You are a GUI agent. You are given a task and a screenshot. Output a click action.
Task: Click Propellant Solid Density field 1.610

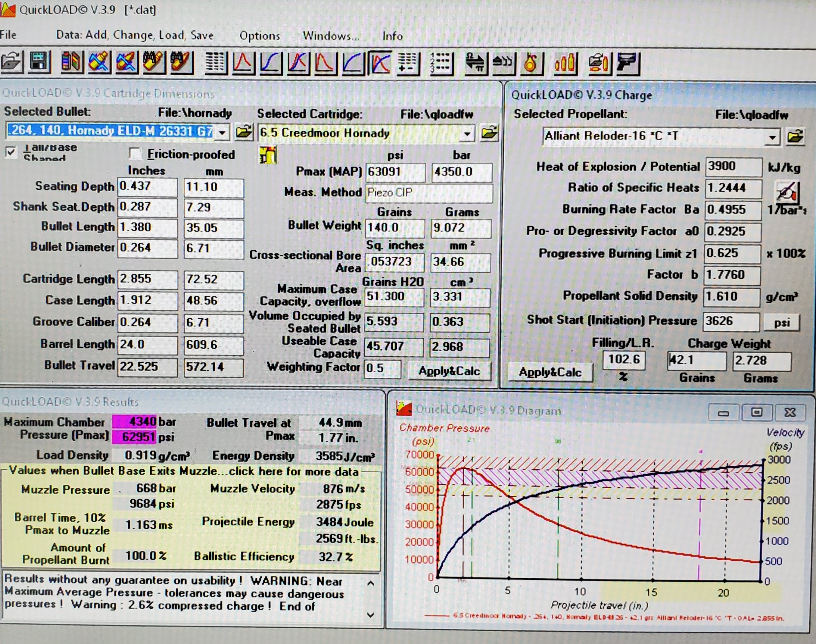(732, 297)
